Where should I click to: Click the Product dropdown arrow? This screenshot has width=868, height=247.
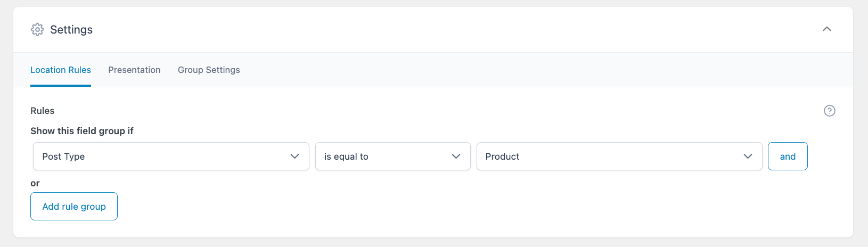point(748,157)
